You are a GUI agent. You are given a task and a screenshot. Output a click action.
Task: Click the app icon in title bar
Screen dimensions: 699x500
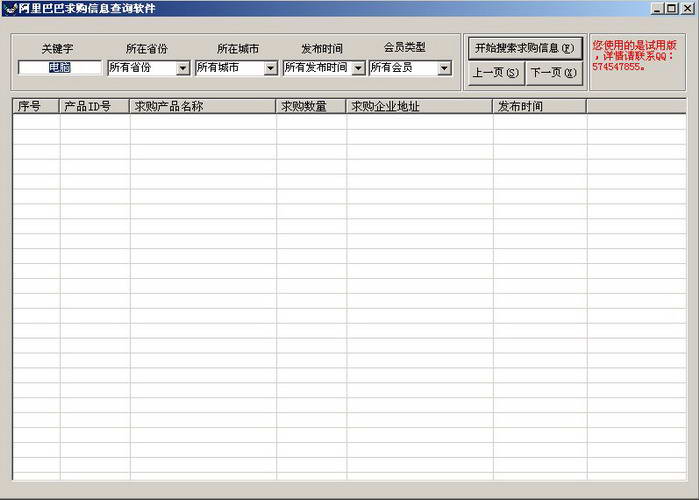click(10, 8)
